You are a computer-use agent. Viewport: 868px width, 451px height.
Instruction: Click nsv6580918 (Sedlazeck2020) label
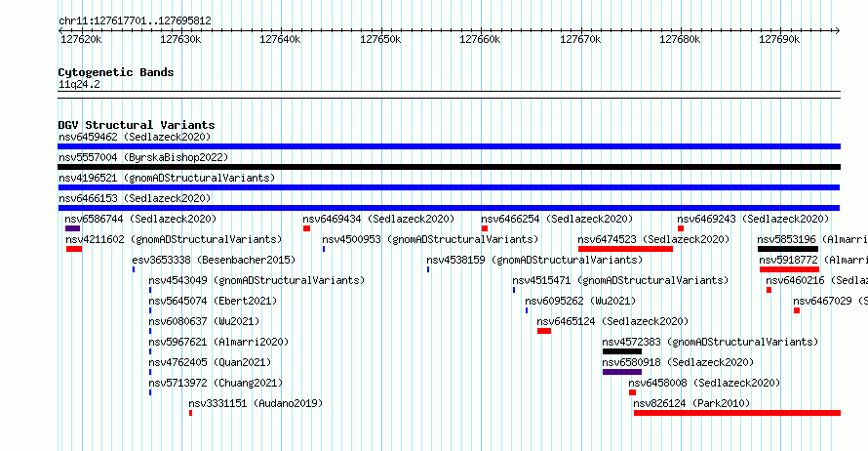(x=678, y=362)
